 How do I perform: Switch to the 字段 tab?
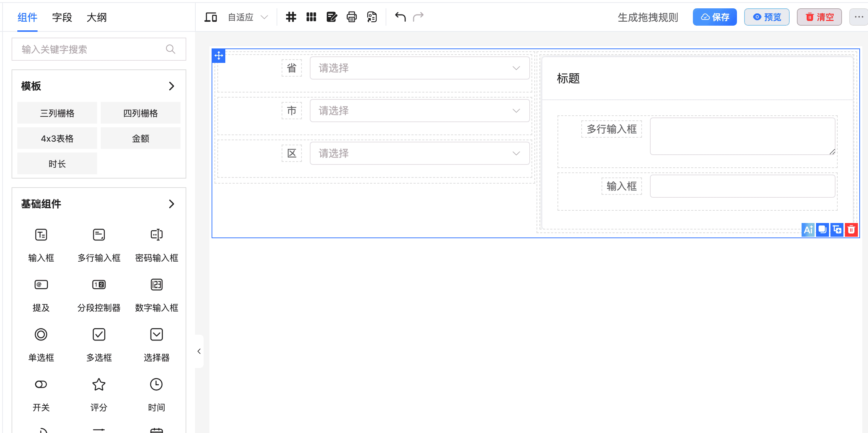[x=62, y=17]
